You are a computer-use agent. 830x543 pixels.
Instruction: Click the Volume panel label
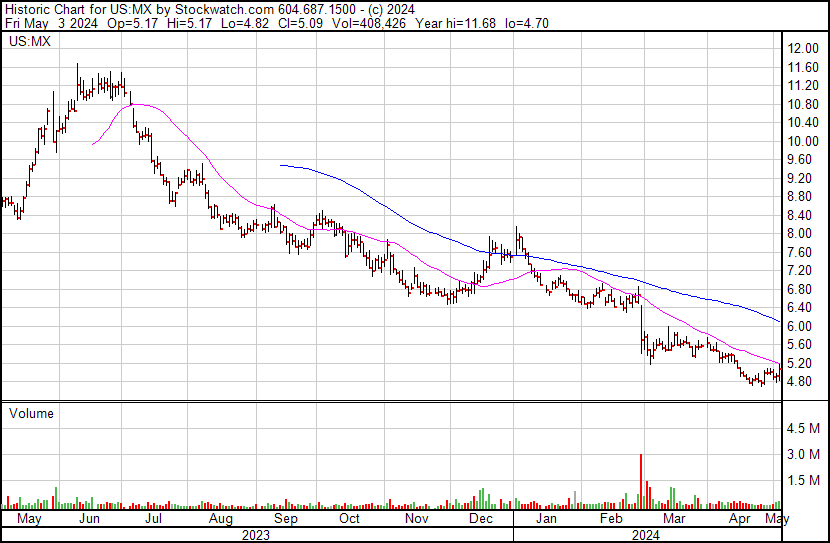click(31, 413)
